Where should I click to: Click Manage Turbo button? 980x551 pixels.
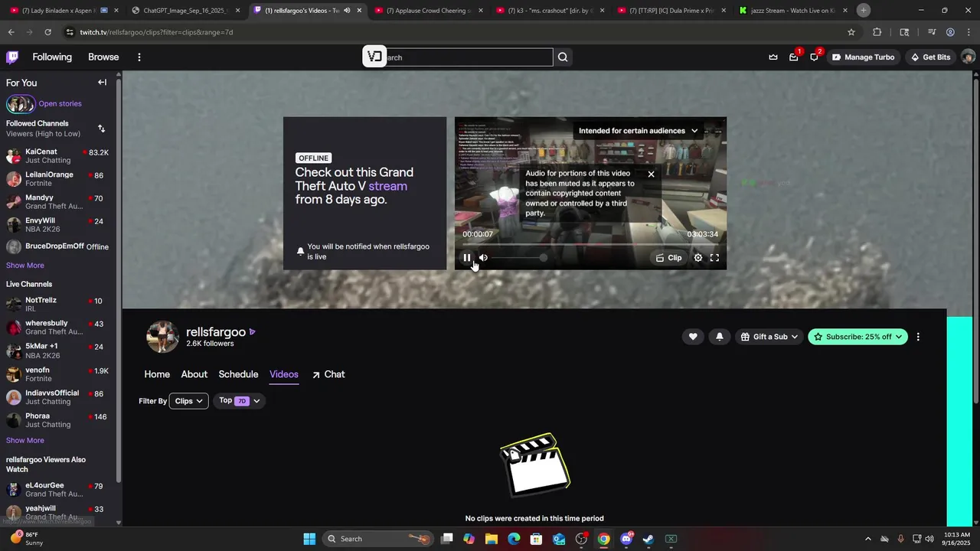click(863, 57)
